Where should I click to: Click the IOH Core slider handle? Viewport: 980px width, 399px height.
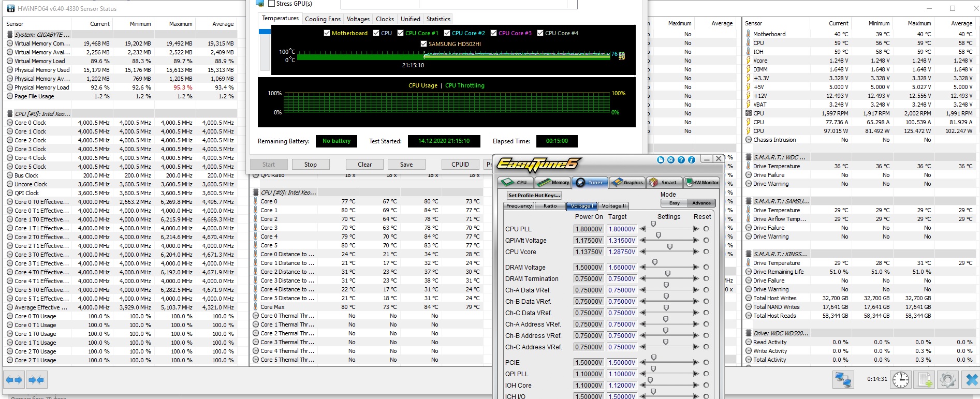click(650, 380)
